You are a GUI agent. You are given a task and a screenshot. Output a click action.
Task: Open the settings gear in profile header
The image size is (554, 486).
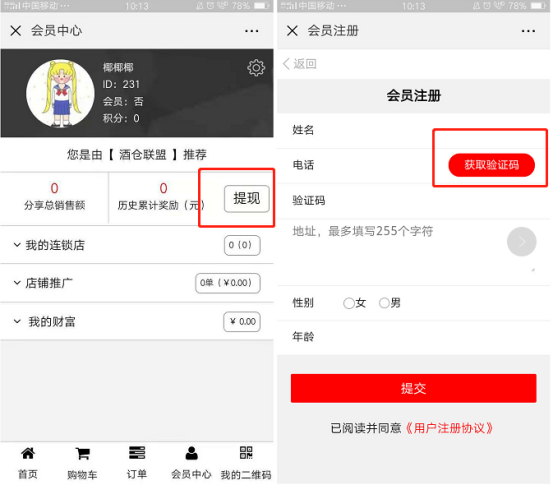pos(256,68)
